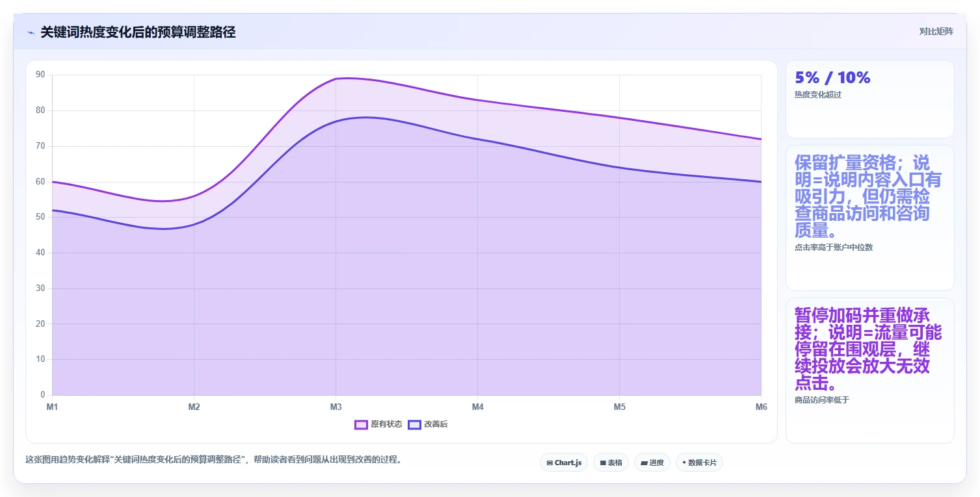980x497 pixels.
Task: Toggle the 改善后 legend swatch
Action: click(x=414, y=424)
